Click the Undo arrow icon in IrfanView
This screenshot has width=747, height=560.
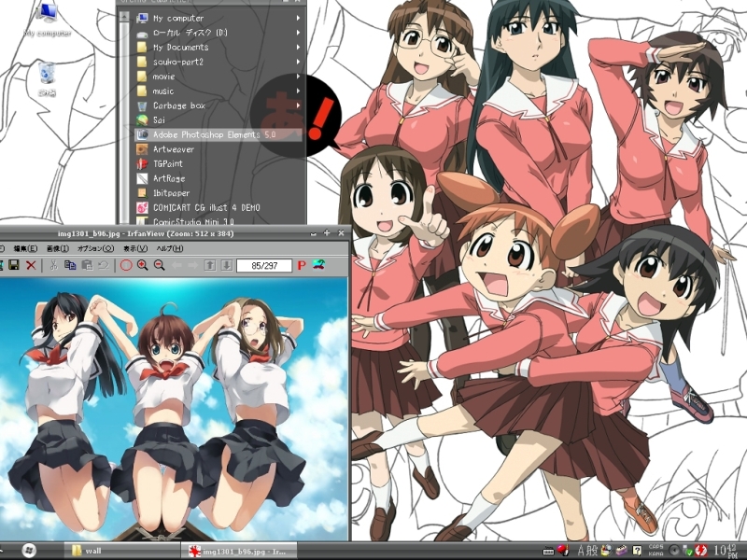[x=104, y=265]
